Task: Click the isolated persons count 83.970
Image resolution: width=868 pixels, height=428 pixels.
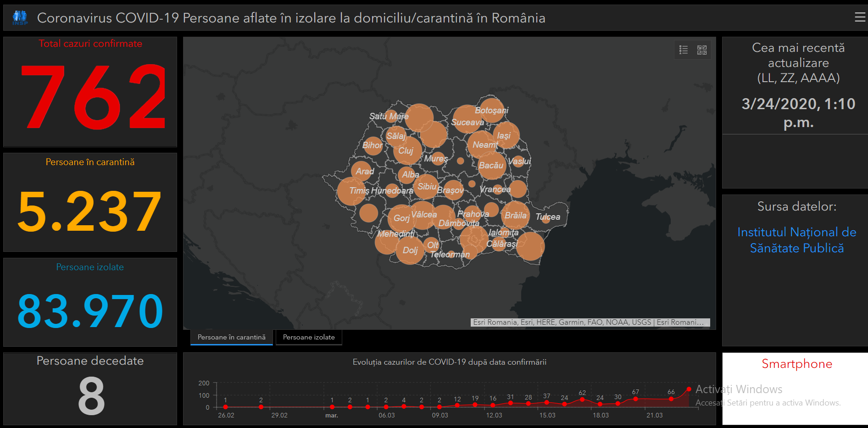Action: 90,311
